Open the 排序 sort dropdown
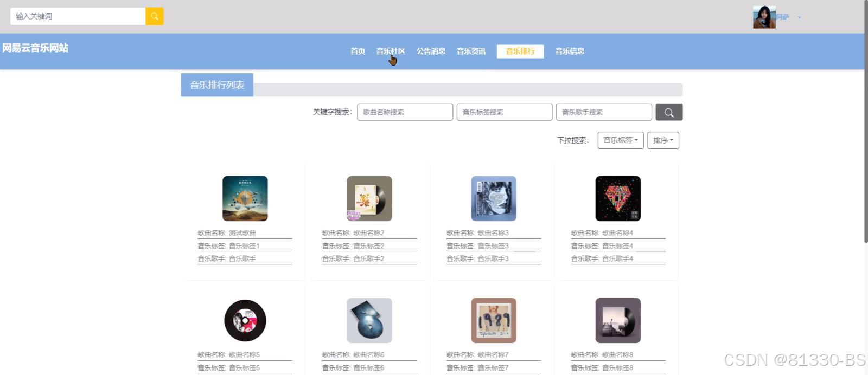This screenshot has height=375, width=868. [663, 140]
